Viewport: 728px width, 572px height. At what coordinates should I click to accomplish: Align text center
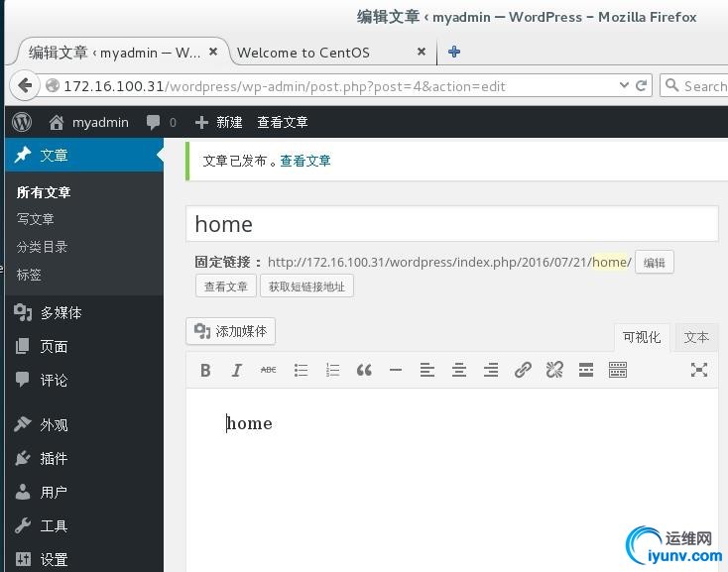(x=459, y=370)
